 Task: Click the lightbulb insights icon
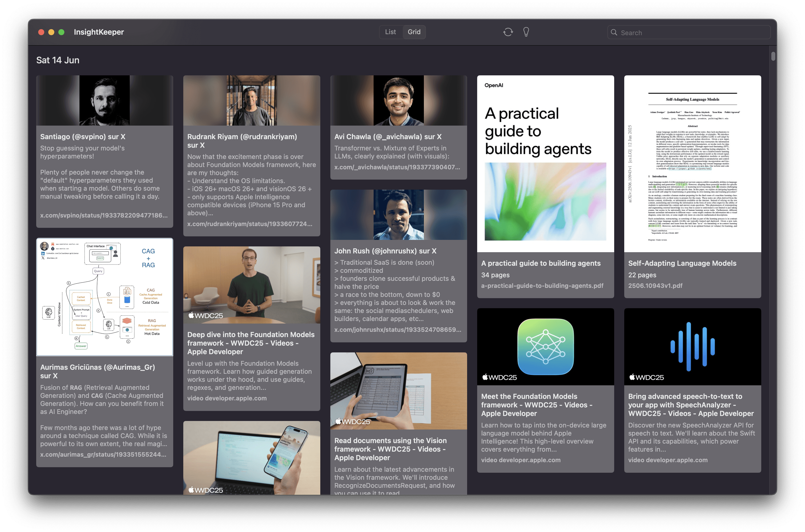click(x=526, y=32)
